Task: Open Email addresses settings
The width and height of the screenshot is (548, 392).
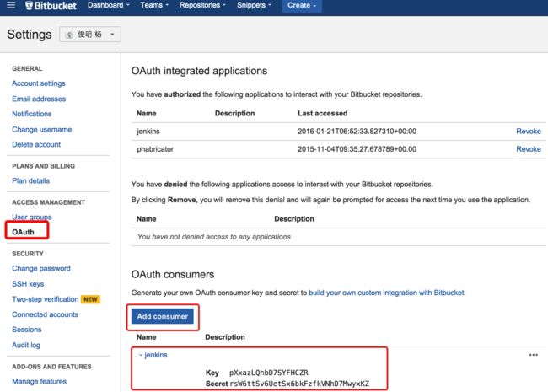Action: tap(39, 99)
